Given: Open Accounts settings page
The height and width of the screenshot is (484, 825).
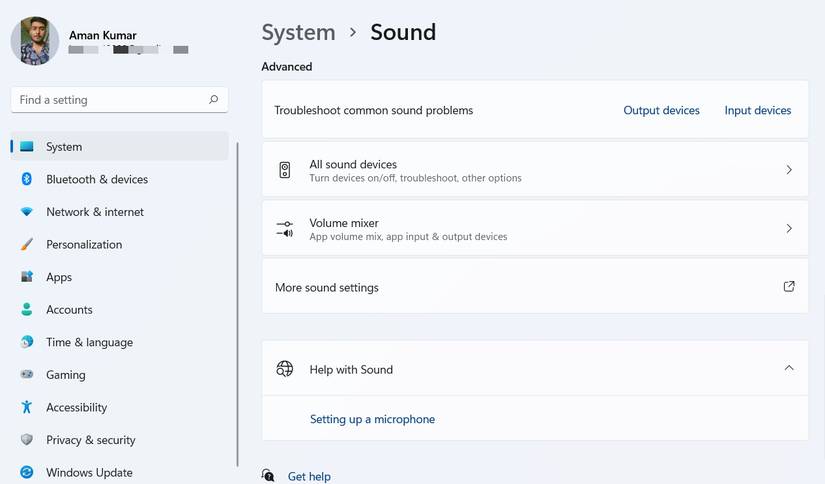Looking at the screenshot, I should click(x=120, y=309).
